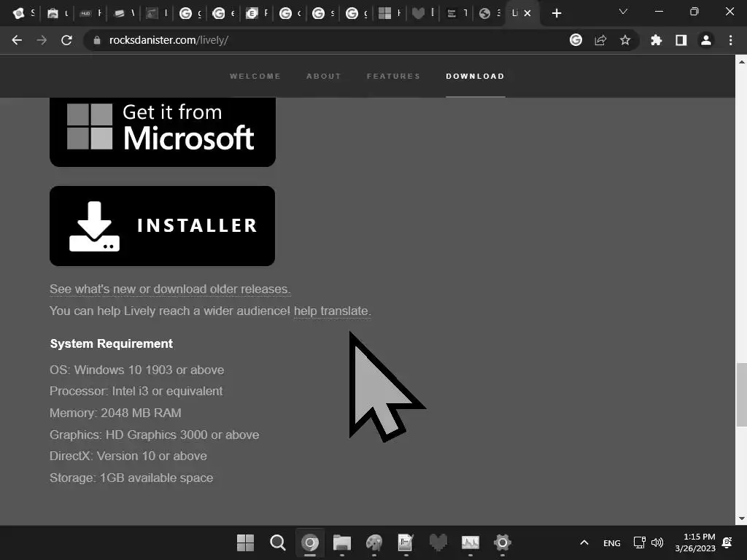
Task: Bookmark this page with the star icon
Action: (x=625, y=41)
